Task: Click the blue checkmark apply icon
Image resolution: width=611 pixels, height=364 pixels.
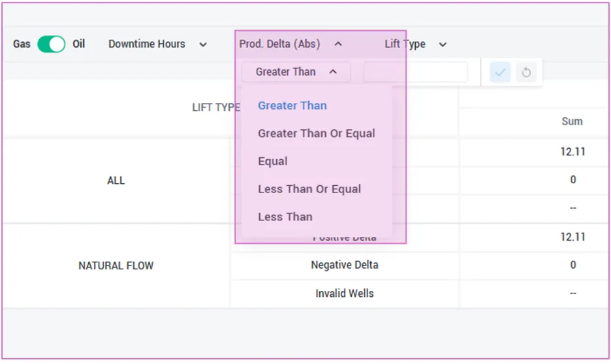Action: (x=500, y=72)
